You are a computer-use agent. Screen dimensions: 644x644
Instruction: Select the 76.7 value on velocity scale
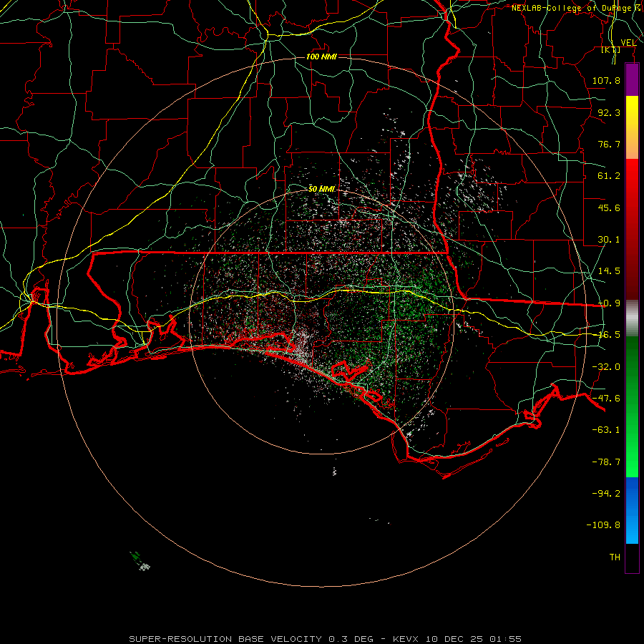(609, 144)
